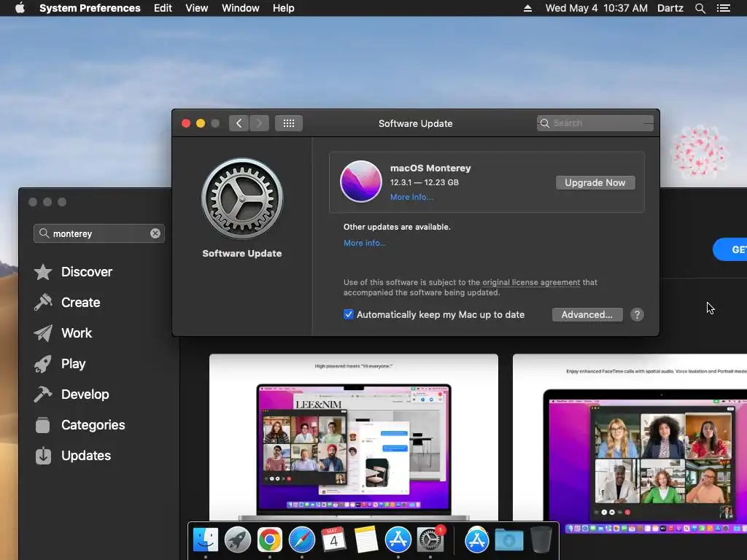Open Calendar from the Dock
Viewport: 747px width, 560px height.
333,540
